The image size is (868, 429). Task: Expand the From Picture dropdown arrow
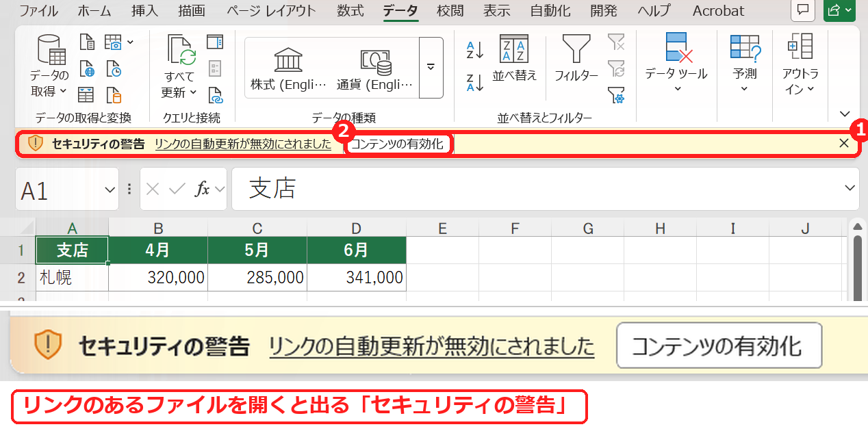(x=130, y=42)
